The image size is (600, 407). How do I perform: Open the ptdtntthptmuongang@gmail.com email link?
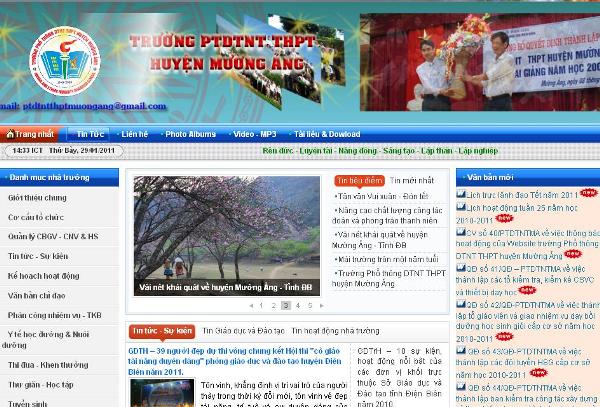[95, 106]
